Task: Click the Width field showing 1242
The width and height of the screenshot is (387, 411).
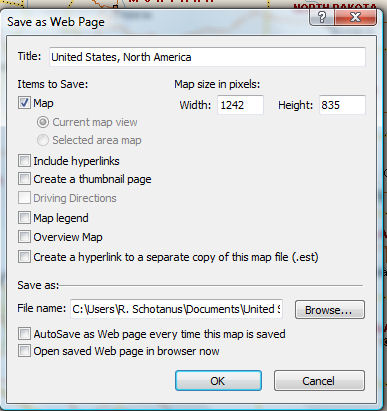Action: click(x=240, y=105)
